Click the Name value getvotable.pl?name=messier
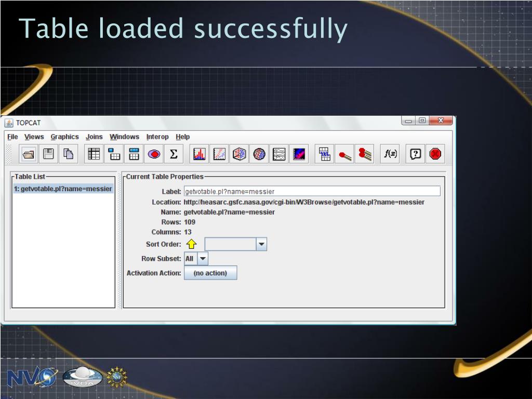532x399 pixels. [x=229, y=212]
